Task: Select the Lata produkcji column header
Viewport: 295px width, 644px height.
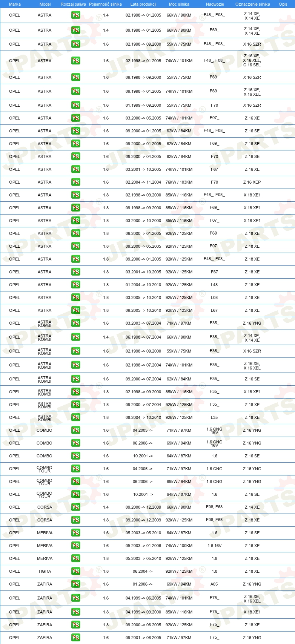Action: 143,4
